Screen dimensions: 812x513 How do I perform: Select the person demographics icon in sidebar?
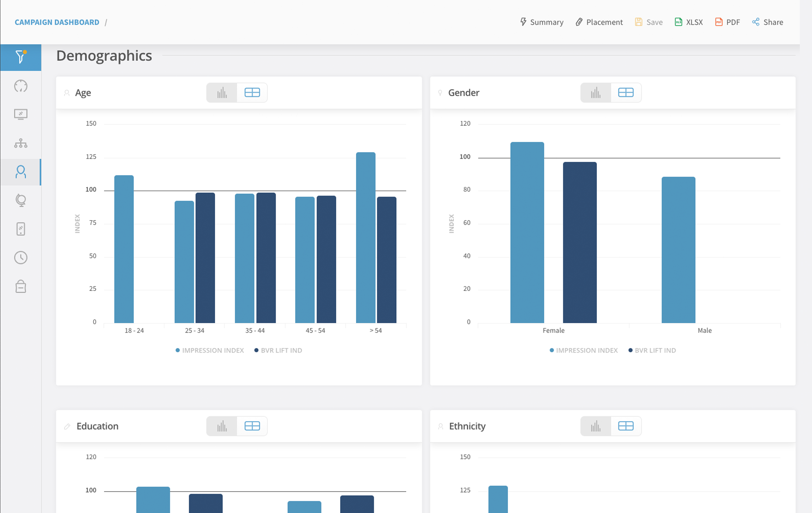tap(21, 172)
